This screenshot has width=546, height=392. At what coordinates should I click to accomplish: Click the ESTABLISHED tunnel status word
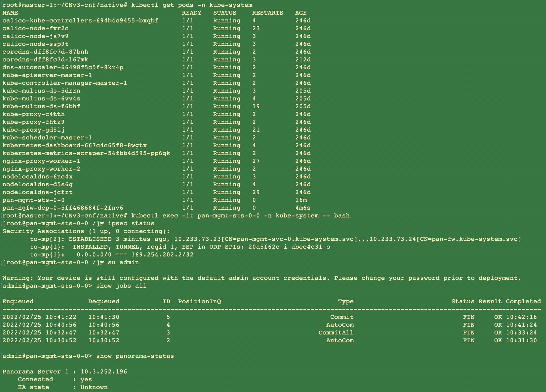[x=90, y=239]
